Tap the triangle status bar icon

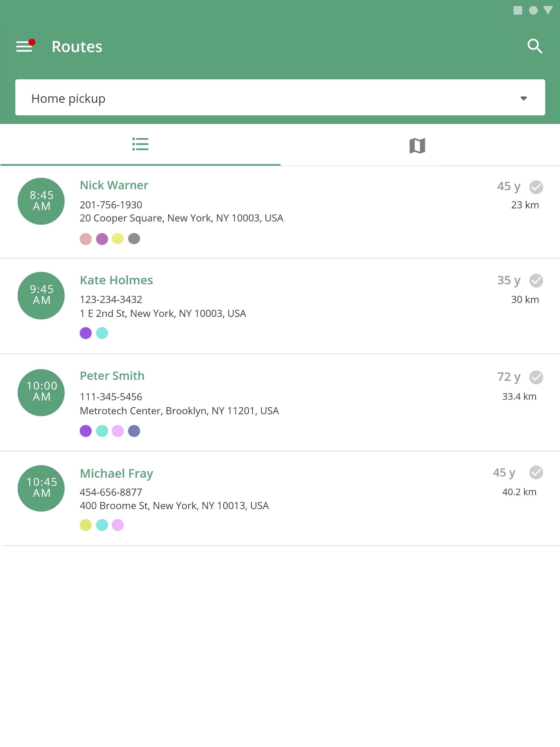click(548, 10)
